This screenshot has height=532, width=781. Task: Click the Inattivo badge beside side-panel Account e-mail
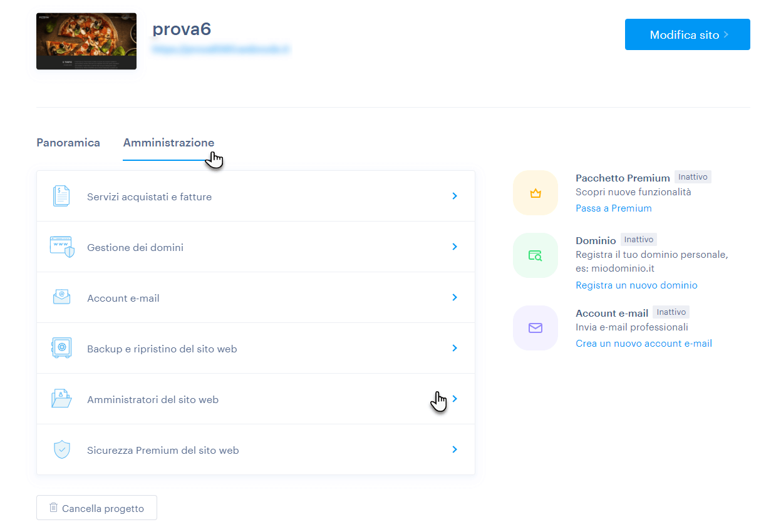671,312
